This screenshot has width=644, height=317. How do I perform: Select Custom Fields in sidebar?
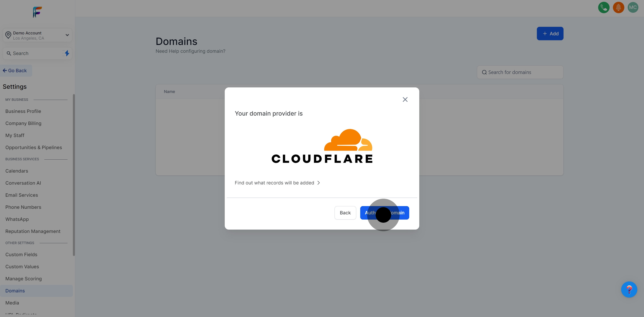(21, 254)
